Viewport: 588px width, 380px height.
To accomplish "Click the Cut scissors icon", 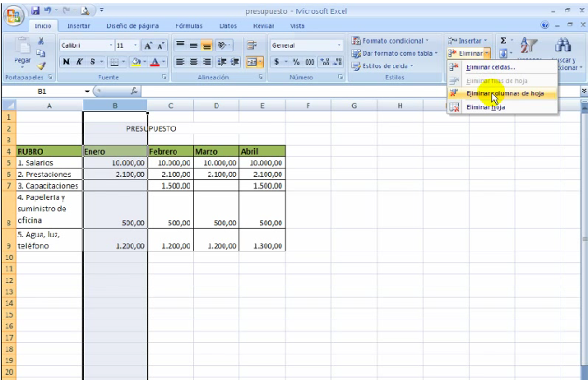I will (40, 40).
